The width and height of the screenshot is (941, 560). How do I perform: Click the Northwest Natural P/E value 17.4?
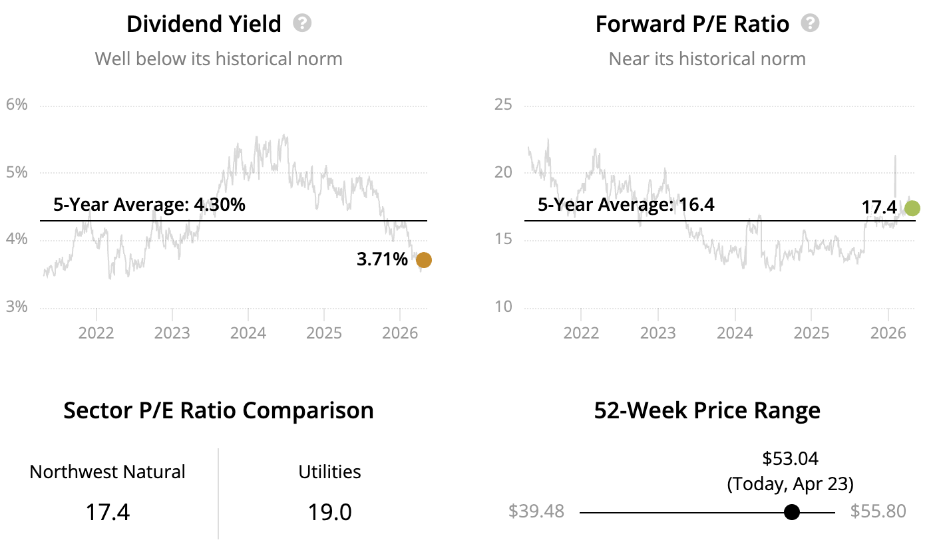pyautogui.click(x=107, y=512)
